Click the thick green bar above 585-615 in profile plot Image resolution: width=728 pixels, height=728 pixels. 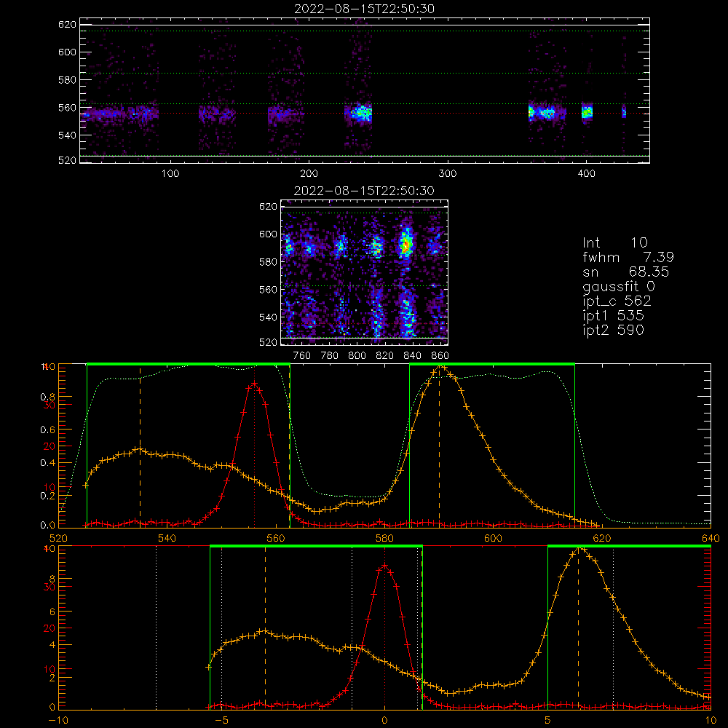click(x=492, y=364)
